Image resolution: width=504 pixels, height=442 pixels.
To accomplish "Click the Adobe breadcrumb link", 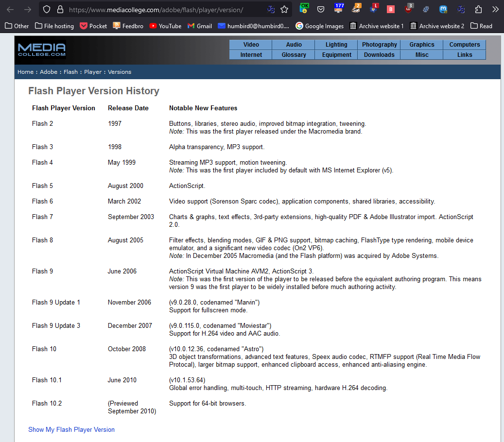I will point(49,72).
